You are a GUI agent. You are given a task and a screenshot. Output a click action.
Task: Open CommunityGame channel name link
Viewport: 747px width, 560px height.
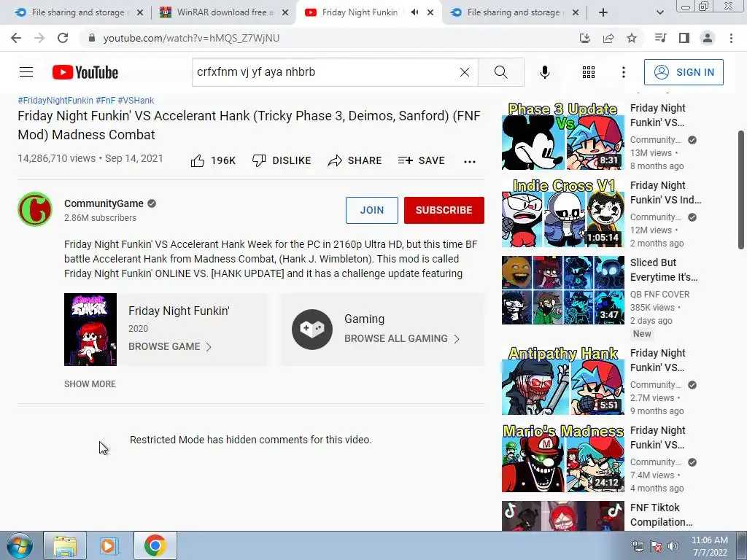click(x=104, y=203)
